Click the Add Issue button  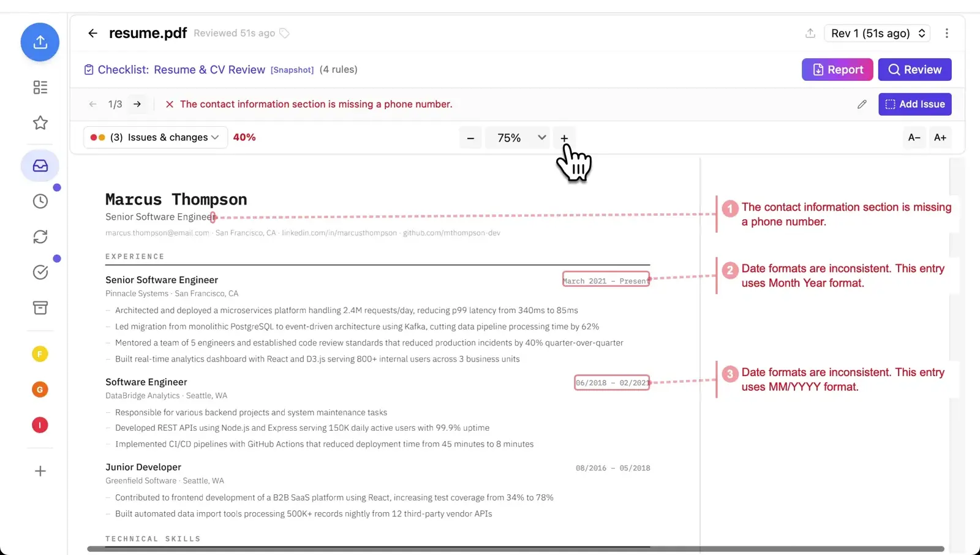point(914,104)
